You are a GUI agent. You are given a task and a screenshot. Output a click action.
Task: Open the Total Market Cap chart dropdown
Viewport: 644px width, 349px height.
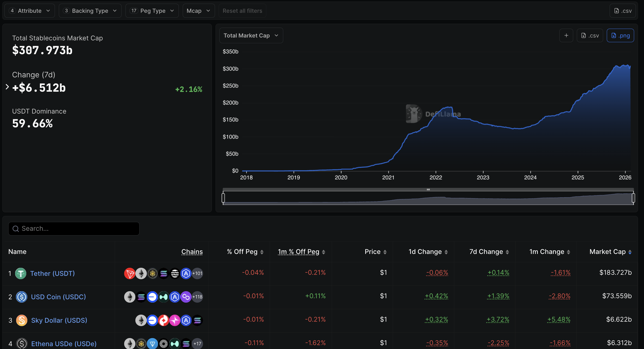pos(251,35)
